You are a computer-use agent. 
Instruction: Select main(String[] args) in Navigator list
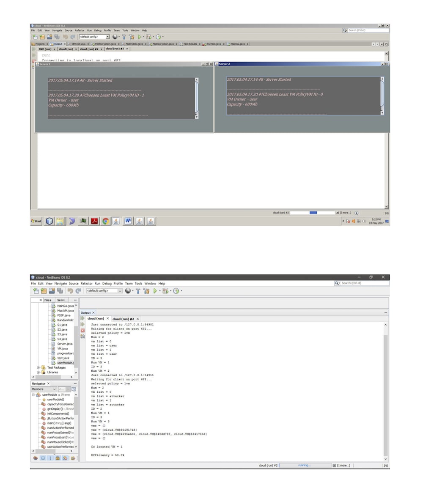[59, 423]
